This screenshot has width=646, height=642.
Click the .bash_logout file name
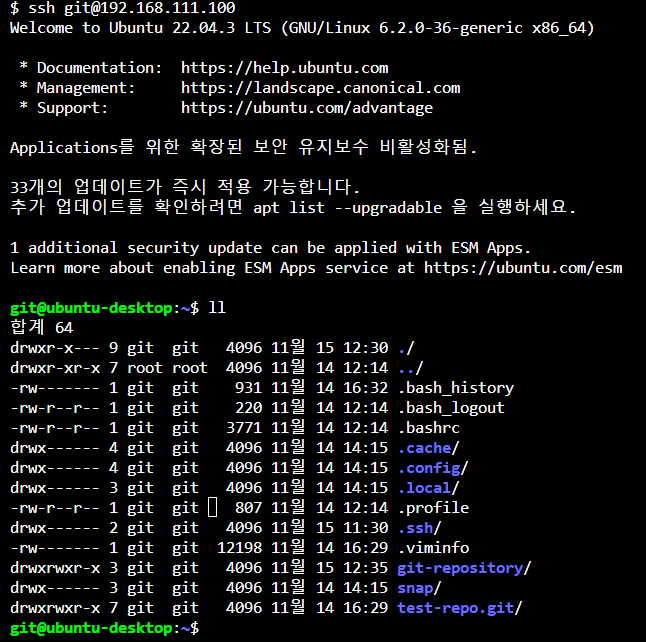tap(452, 408)
